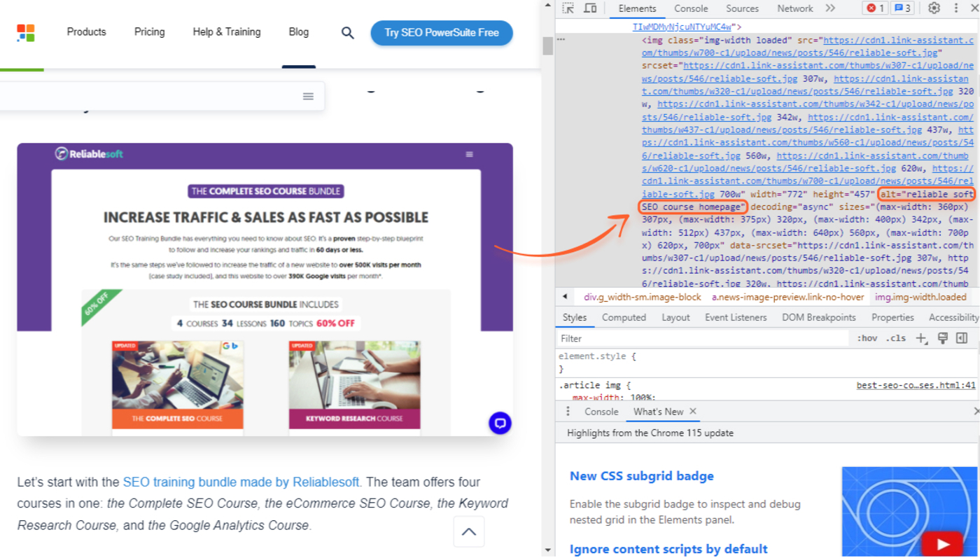The height and width of the screenshot is (558, 980).
Task: Click Try SEO PowerSuite Free button
Action: pos(442,33)
